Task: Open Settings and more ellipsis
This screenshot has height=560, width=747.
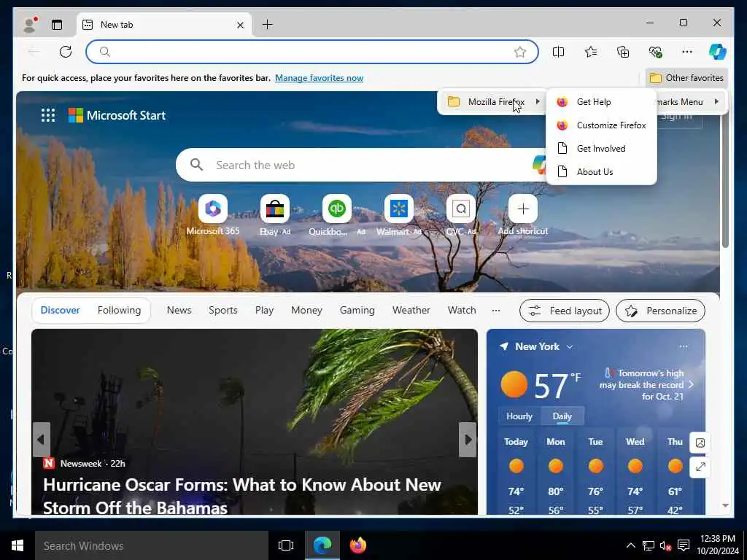Action: [687, 52]
